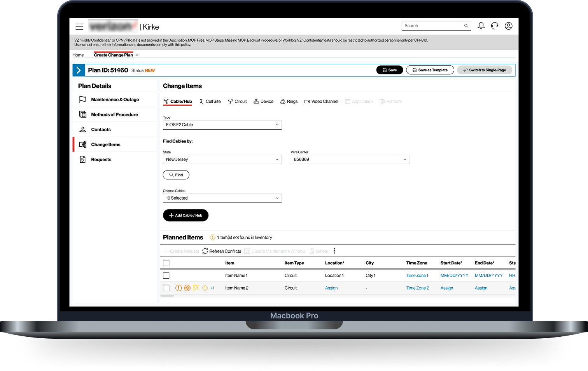Screen dimensions: 588x371
Task: Click Switch to Single-Page
Action: pos(485,70)
